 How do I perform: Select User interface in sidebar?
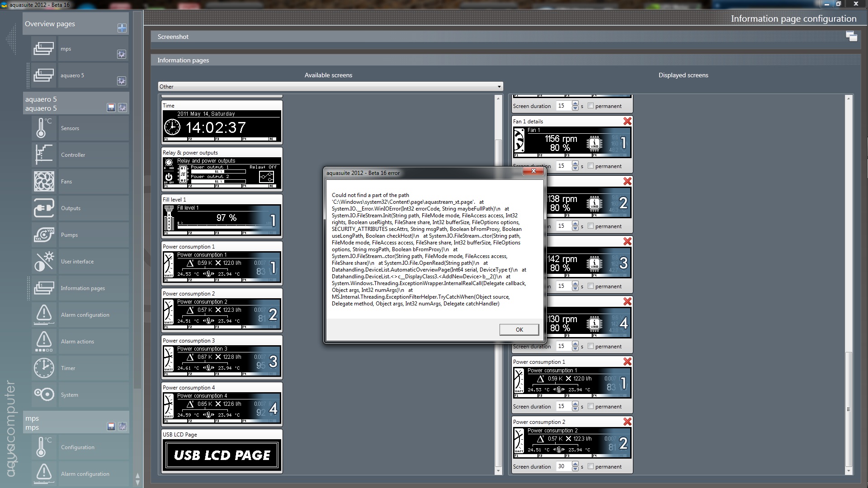coord(77,262)
